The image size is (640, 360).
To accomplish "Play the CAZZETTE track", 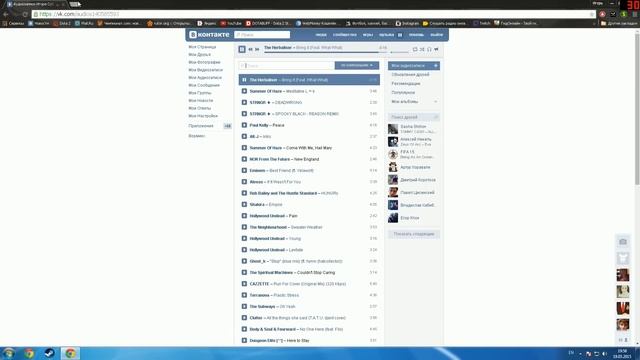I will click(244, 284).
